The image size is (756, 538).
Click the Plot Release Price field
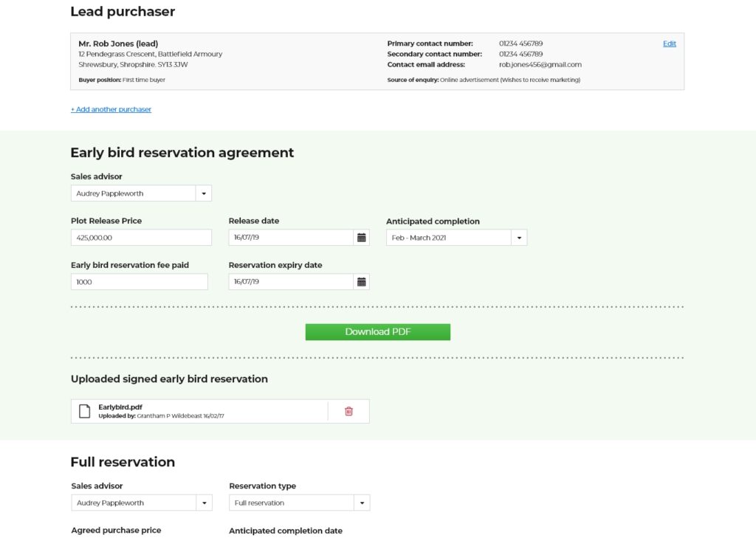(x=140, y=238)
